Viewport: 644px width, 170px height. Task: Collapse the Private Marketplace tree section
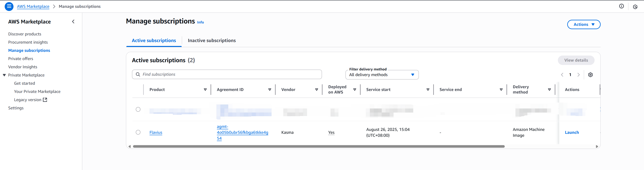click(x=4, y=75)
